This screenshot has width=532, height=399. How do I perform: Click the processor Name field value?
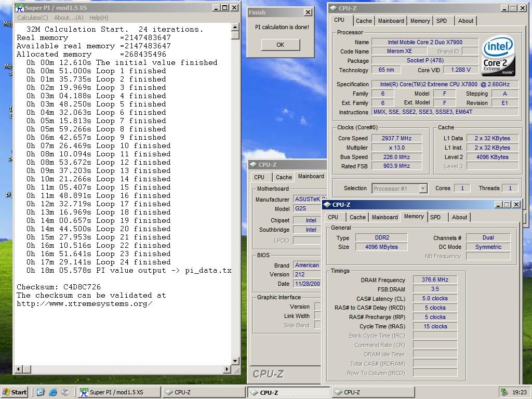(x=425, y=42)
